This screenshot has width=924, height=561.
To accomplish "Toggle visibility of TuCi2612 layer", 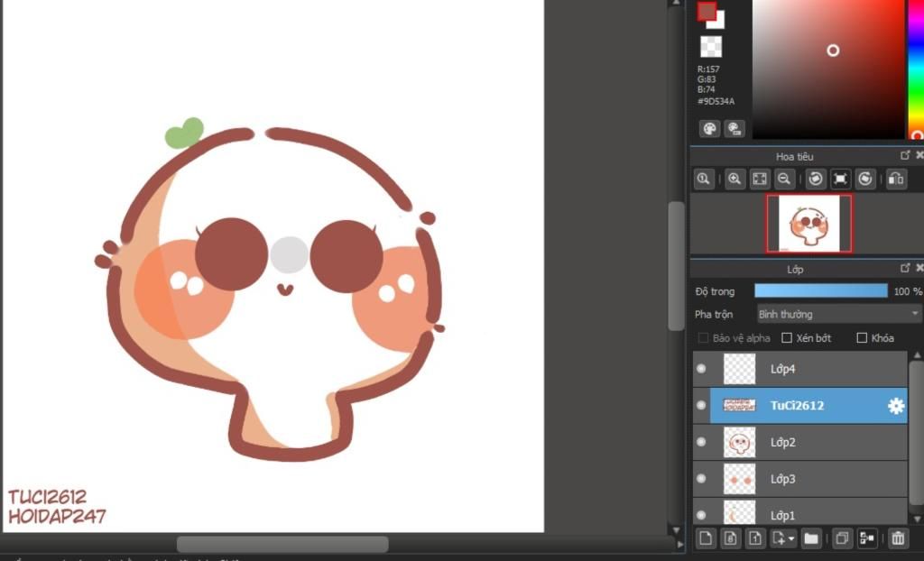I will (x=701, y=406).
